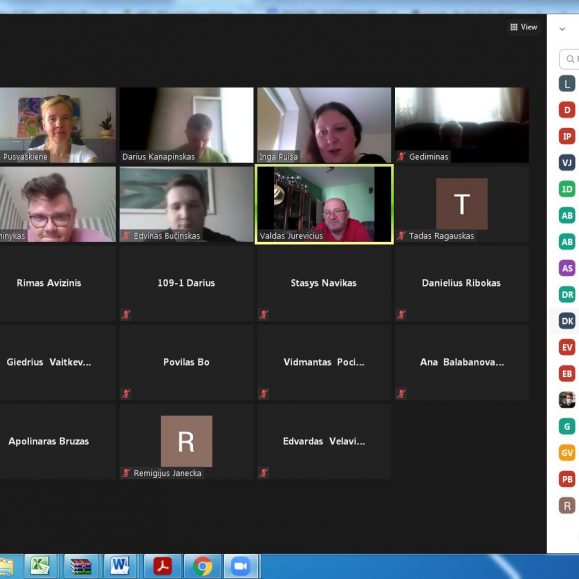Click the Povilas Bo name

tap(186, 362)
